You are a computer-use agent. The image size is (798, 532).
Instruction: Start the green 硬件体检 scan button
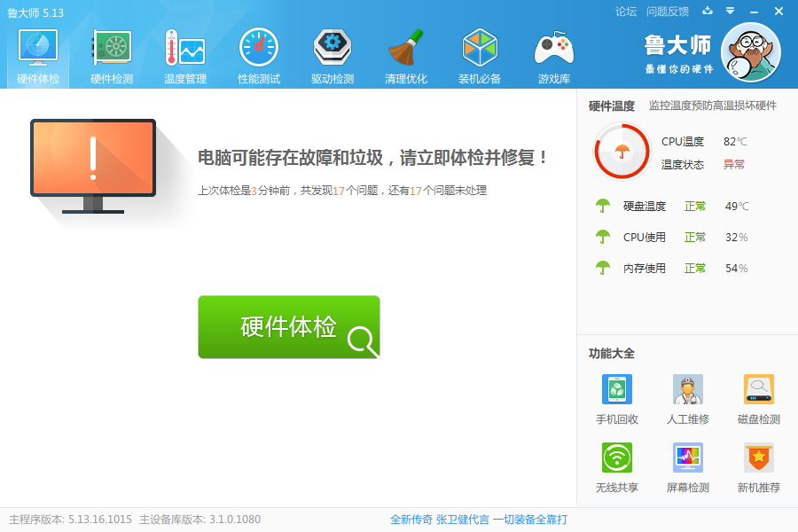tap(288, 327)
